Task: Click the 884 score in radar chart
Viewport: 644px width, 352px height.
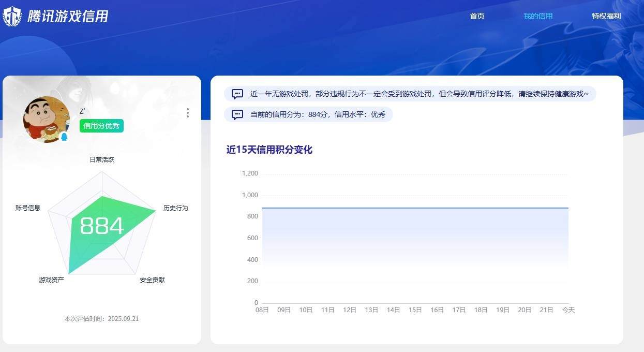Action: click(x=102, y=226)
